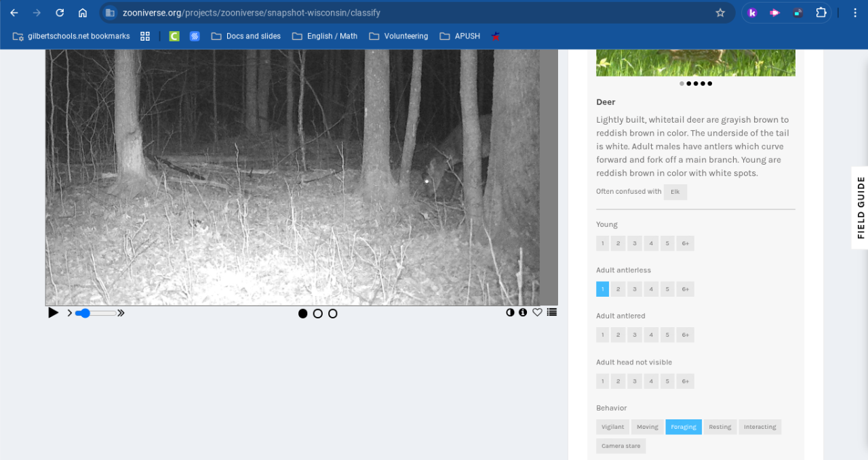The width and height of the screenshot is (868, 460).
Task: Adjust the playback speed slider
Action: (x=96, y=313)
